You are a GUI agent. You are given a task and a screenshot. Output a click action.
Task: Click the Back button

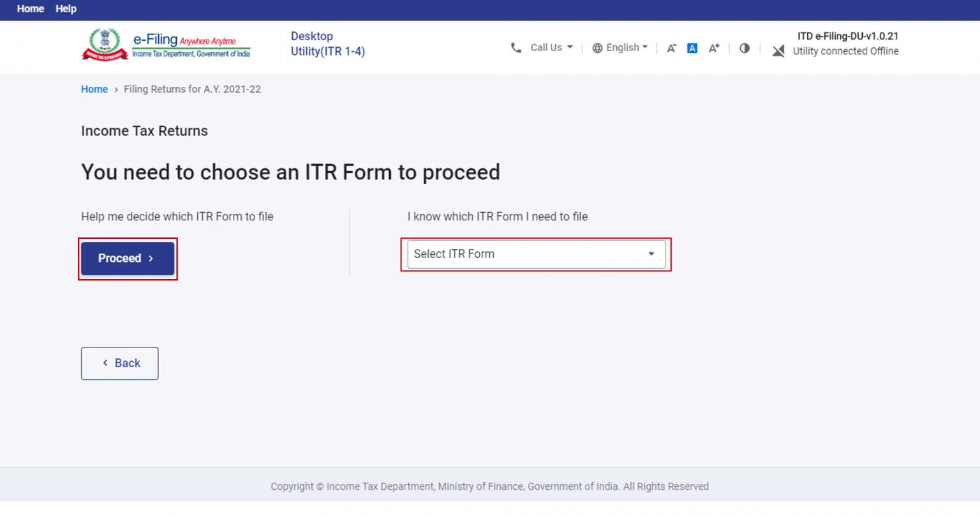point(119,363)
